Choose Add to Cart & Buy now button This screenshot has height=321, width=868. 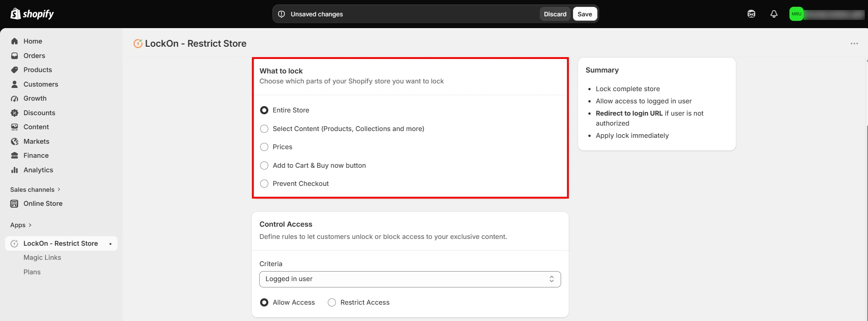click(264, 165)
